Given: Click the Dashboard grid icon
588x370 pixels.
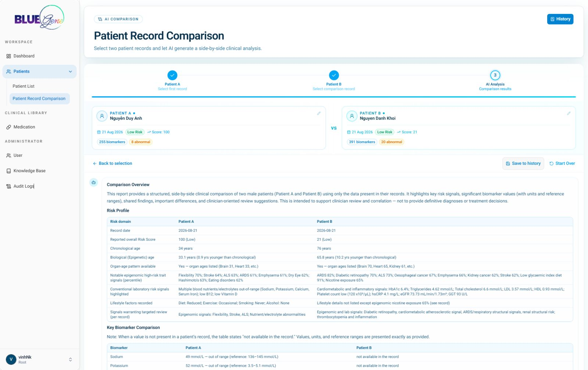Looking at the screenshot, I should pyautogui.click(x=8, y=56).
